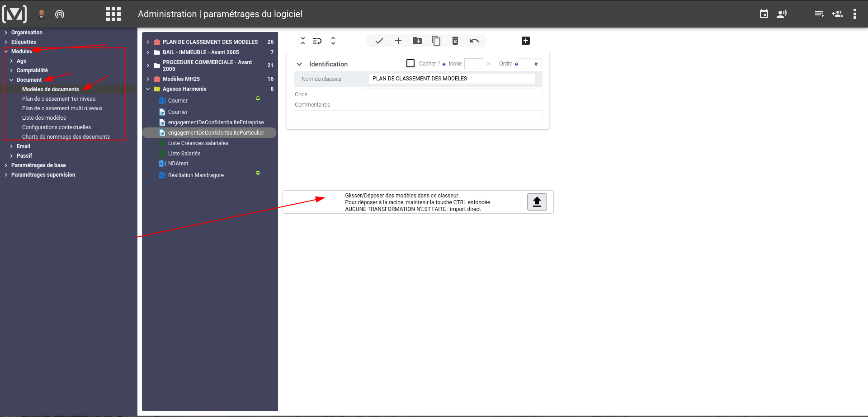868x417 pixels.
Task: Open Charte de nommage des documents
Action: pos(66,137)
